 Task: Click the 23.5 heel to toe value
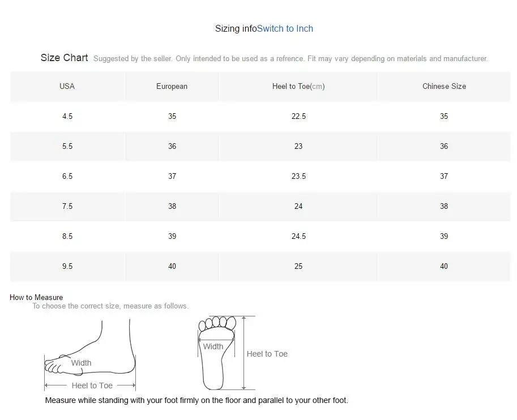298,177
